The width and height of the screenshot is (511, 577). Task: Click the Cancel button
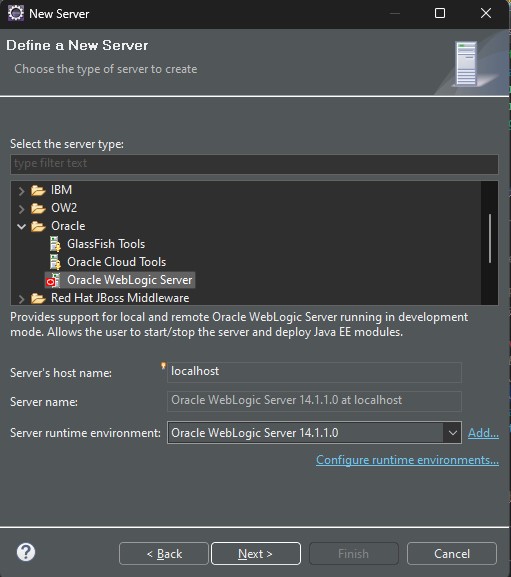click(x=452, y=553)
